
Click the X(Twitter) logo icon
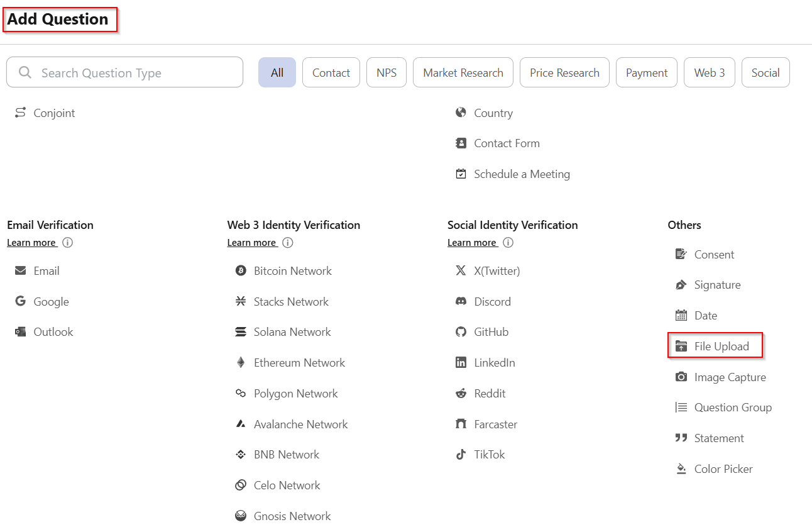click(461, 270)
